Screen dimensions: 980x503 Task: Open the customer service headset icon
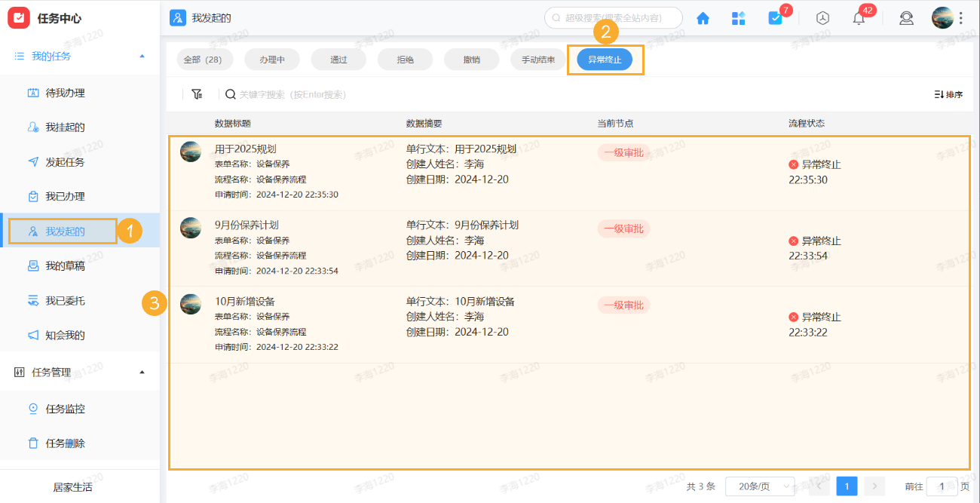(x=906, y=17)
